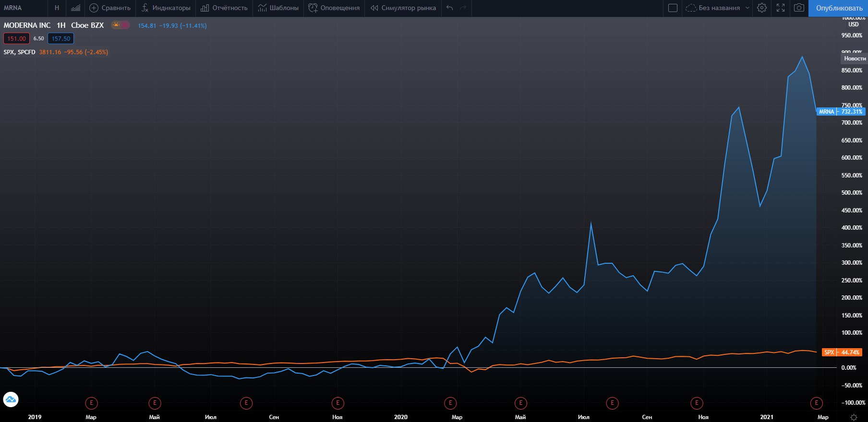Click the 2020 label on time axis
868x422 pixels.
[401, 417]
